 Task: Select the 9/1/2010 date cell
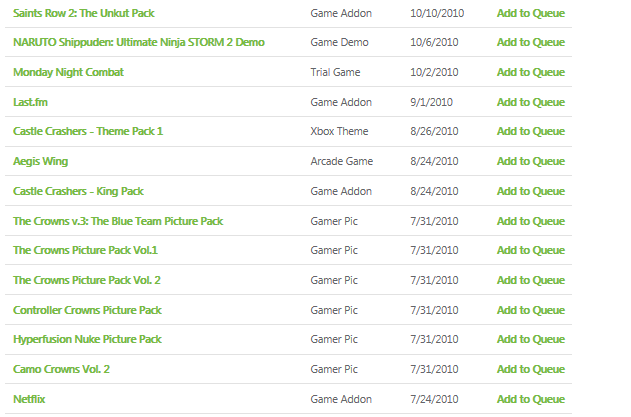(x=431, y=102)
